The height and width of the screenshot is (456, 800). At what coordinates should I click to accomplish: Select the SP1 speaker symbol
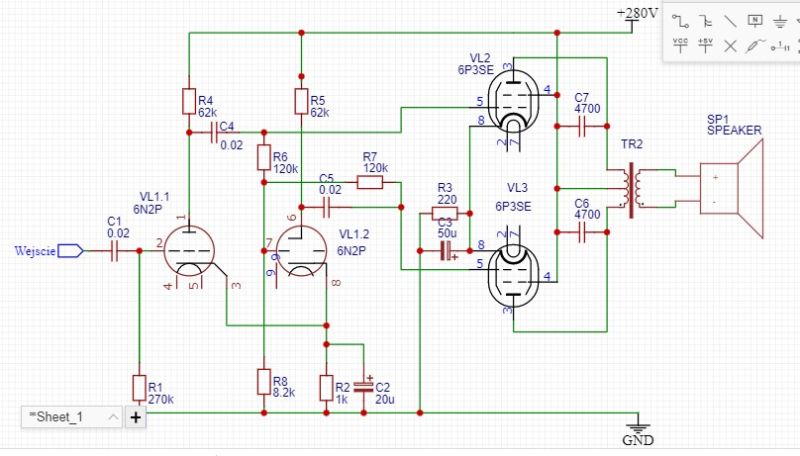[x=732, y=189]
